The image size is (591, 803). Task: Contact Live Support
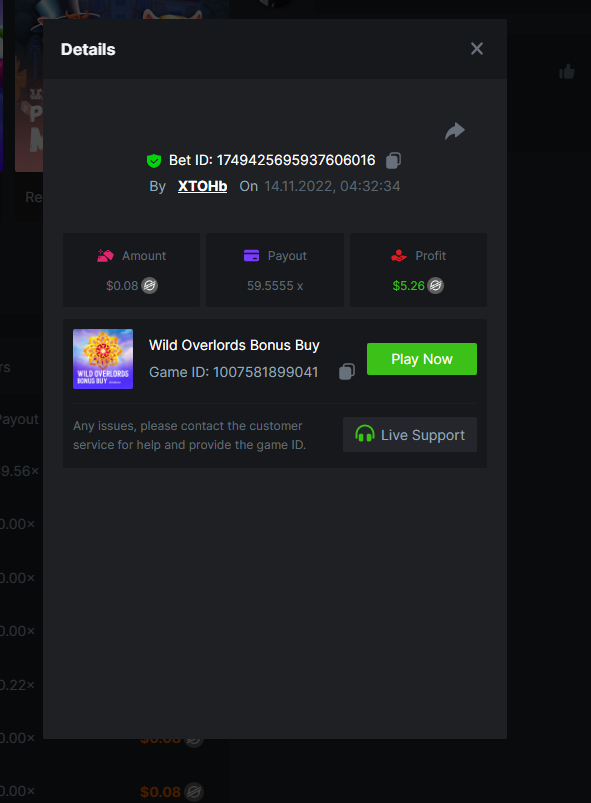pyautogui.click(x=410, y=435)
